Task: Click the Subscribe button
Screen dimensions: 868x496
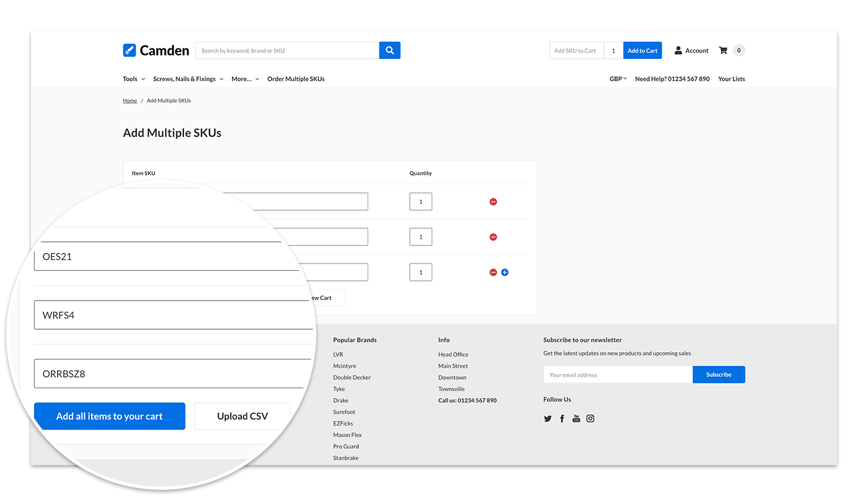Action: [719, 374]
